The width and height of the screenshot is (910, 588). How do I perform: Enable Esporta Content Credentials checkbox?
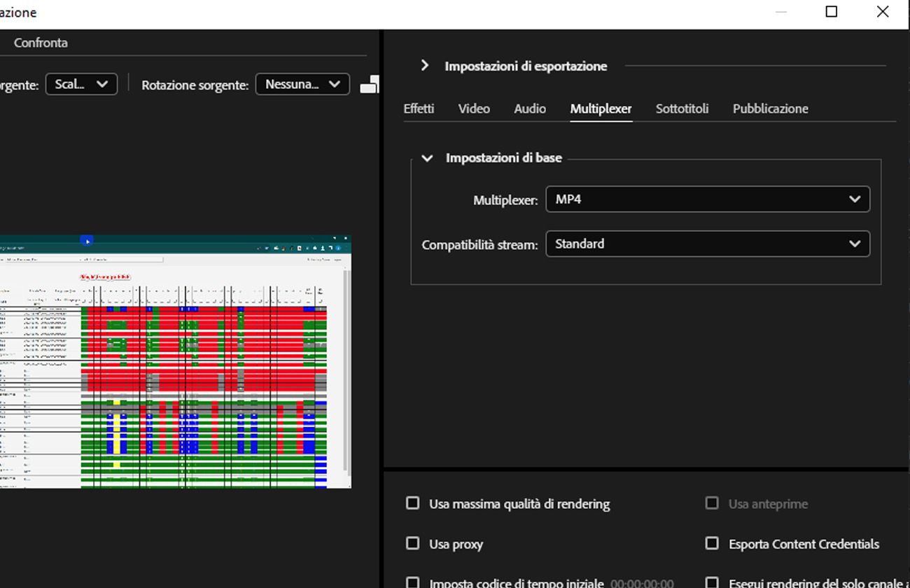[712, 544]
